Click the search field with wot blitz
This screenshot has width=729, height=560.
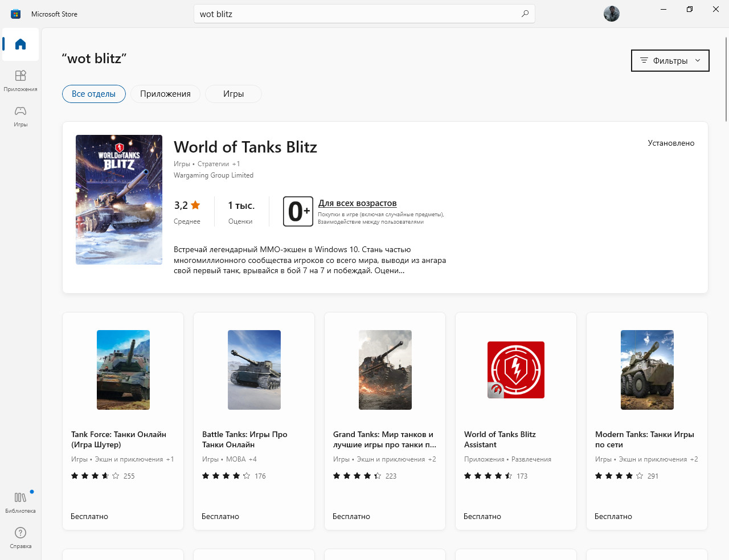(364, 14)
